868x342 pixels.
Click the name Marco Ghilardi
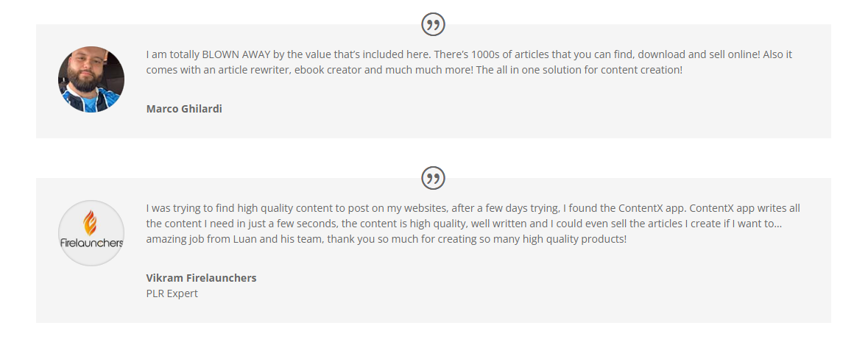[x=184, y=109]
